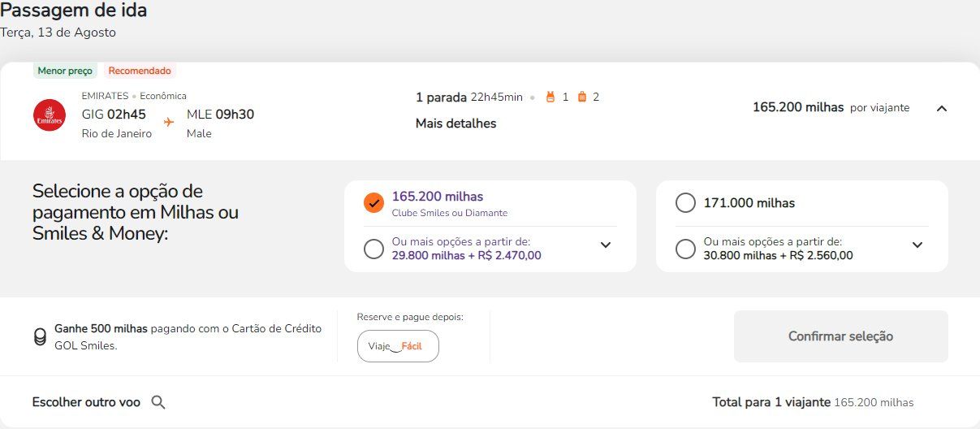
Task: Click the Recomendado tag
Action: pos(140,71)
